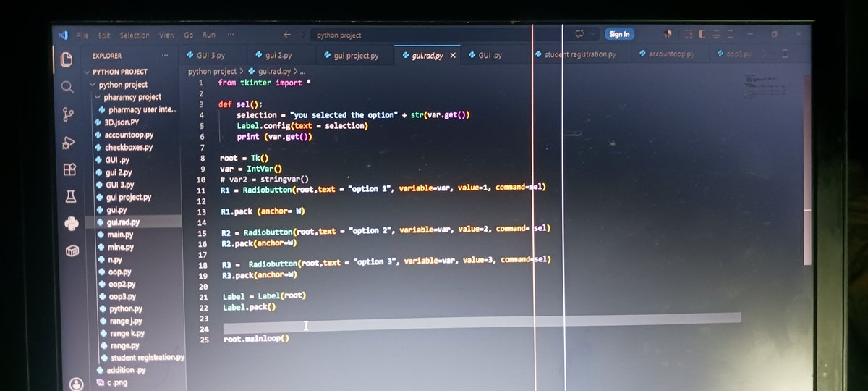
Task: Open range k.py in explorer
Action: [127, 334]
